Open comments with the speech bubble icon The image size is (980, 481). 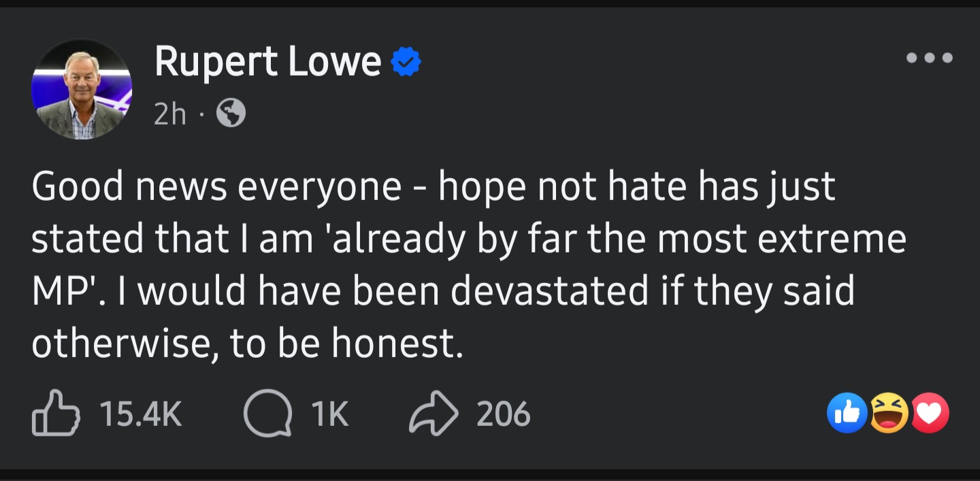267,414
